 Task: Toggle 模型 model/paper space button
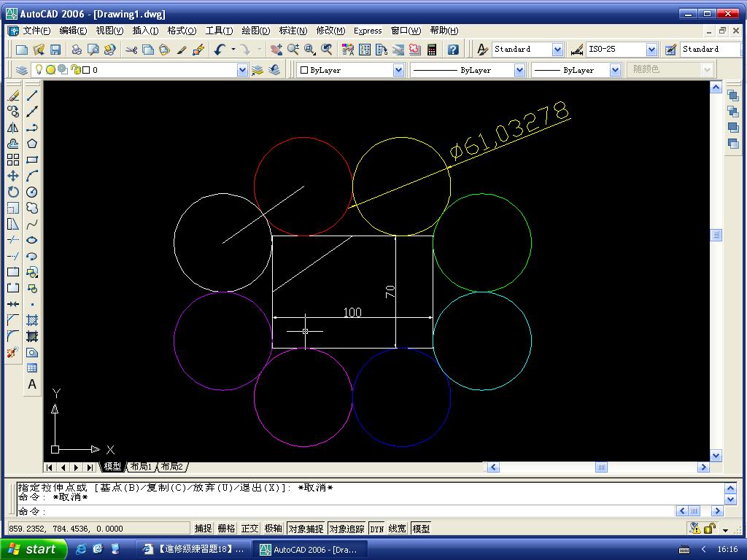[421, 528]
